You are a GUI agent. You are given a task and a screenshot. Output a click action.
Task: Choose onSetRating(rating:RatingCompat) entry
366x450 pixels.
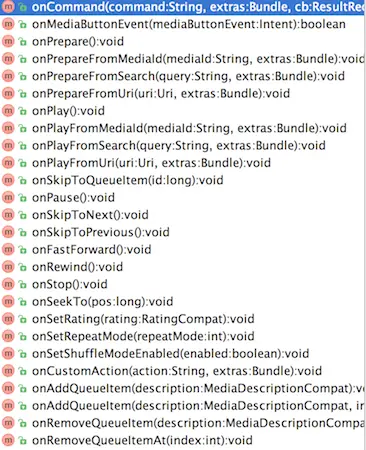(x=182, y=319)
